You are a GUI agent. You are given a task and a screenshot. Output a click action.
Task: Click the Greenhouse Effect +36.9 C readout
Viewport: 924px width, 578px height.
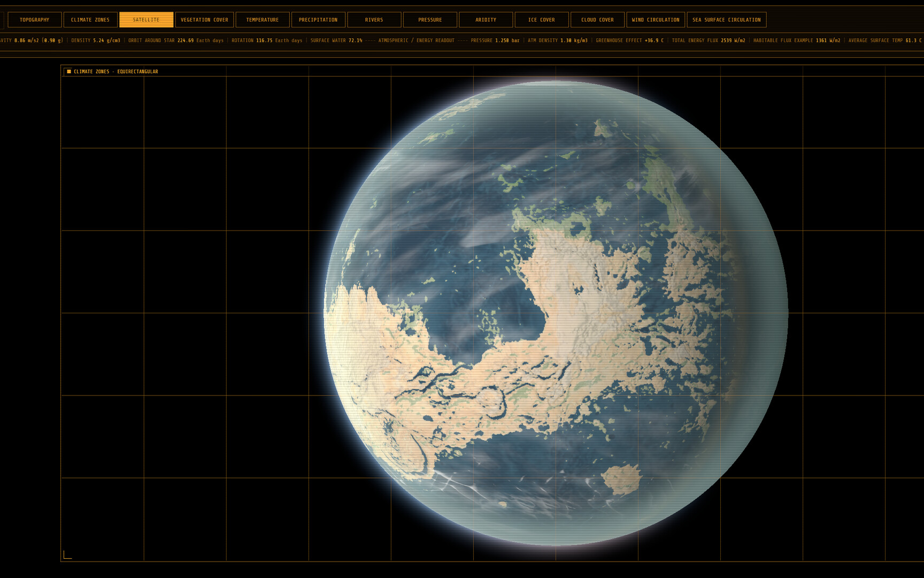(630, 41)
